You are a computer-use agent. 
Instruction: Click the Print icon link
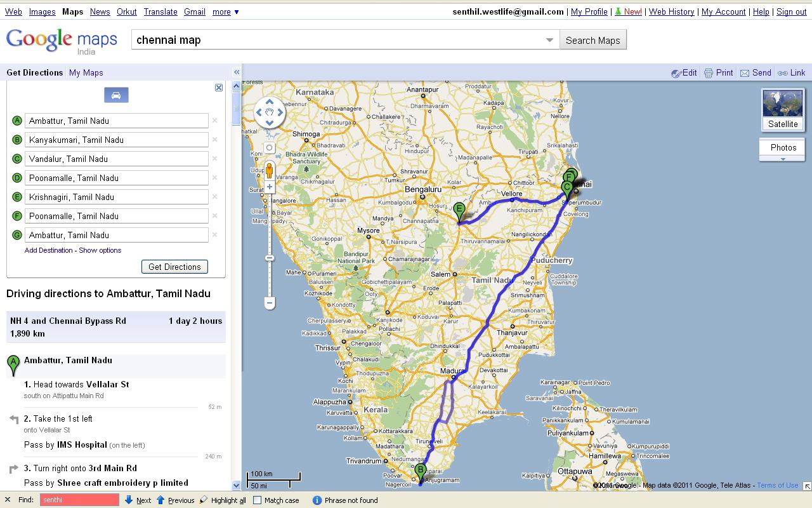(718, 73)
